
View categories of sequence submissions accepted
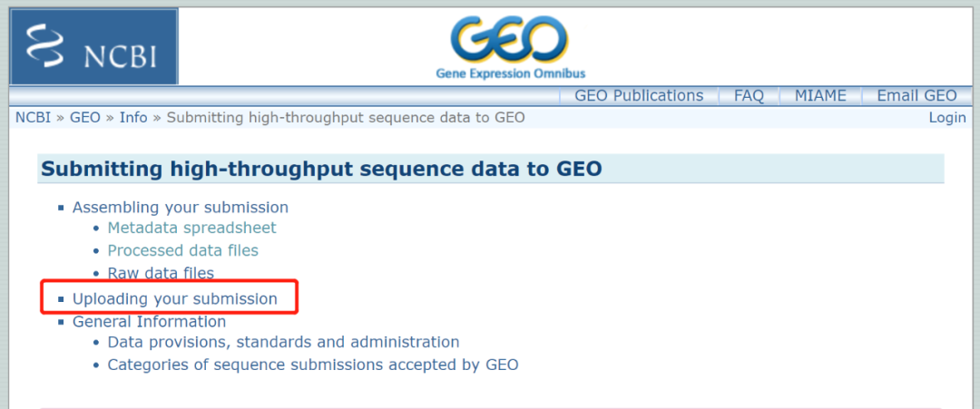pyautogui.click(x=313, y=365)
